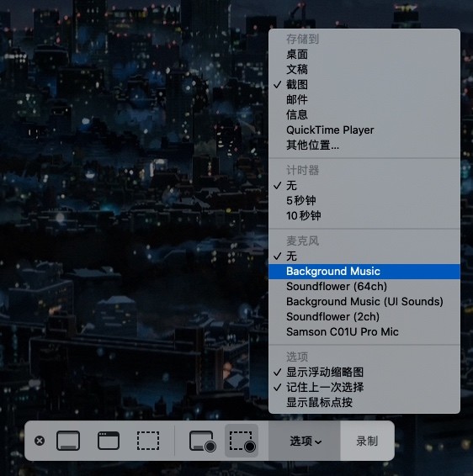Open 其他位置… to pick folder
Viewport: 473px width, 476px height.
pos(364,145)
